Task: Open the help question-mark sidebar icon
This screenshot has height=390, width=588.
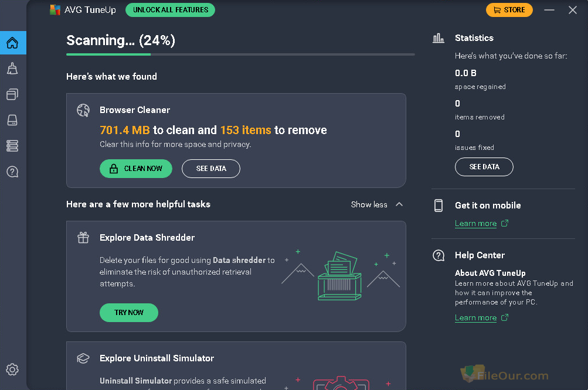Action: (12, 172)
